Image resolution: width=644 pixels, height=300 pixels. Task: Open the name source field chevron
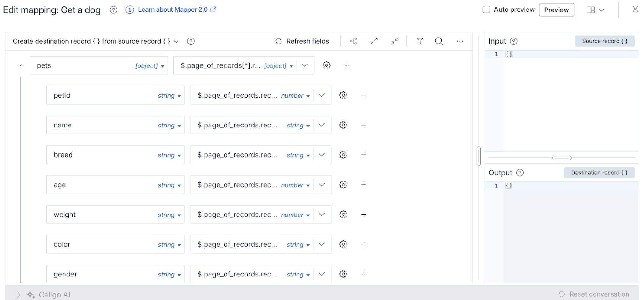(x=321, y=125)
